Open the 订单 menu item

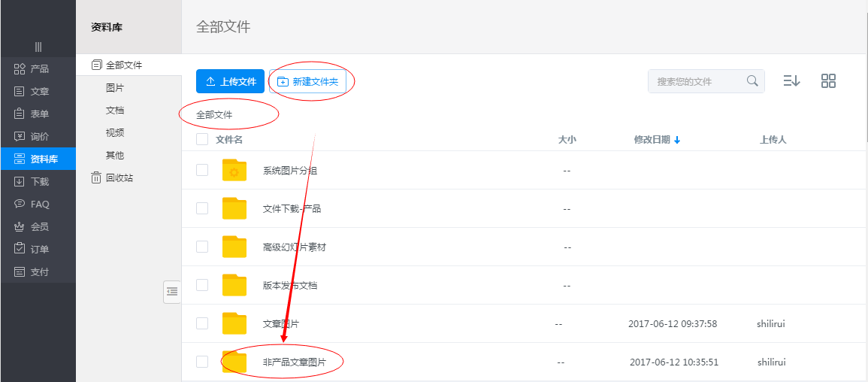39,250
